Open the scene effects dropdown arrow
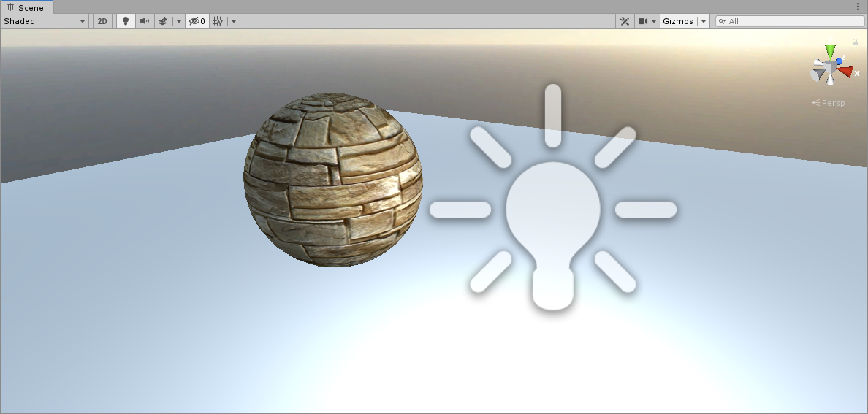 [x=179, y=21]
